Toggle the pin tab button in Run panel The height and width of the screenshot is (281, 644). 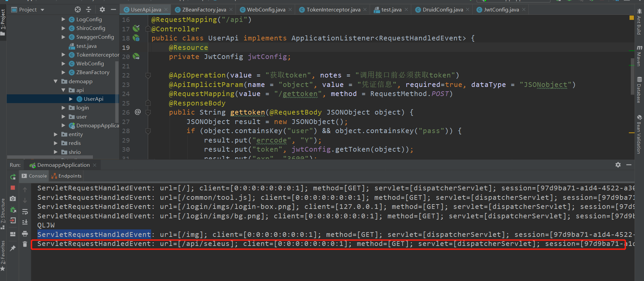[13, 248]
